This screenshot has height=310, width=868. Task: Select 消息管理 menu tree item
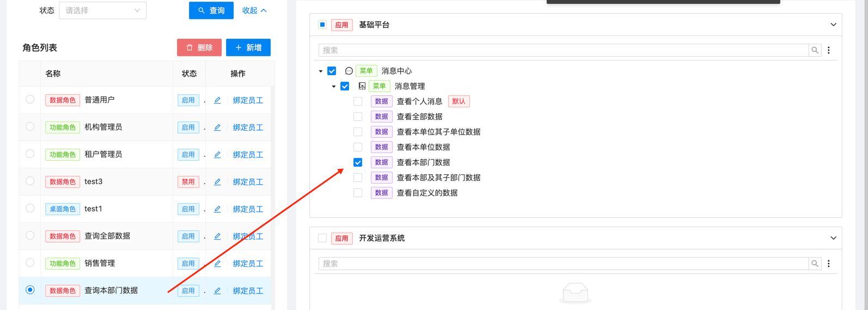(x=409, y=86)
